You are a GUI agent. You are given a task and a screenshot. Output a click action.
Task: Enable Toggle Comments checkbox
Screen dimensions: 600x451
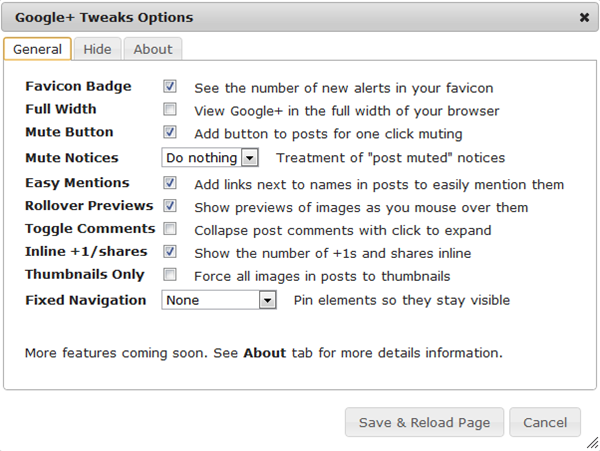(x=170, y=229)
